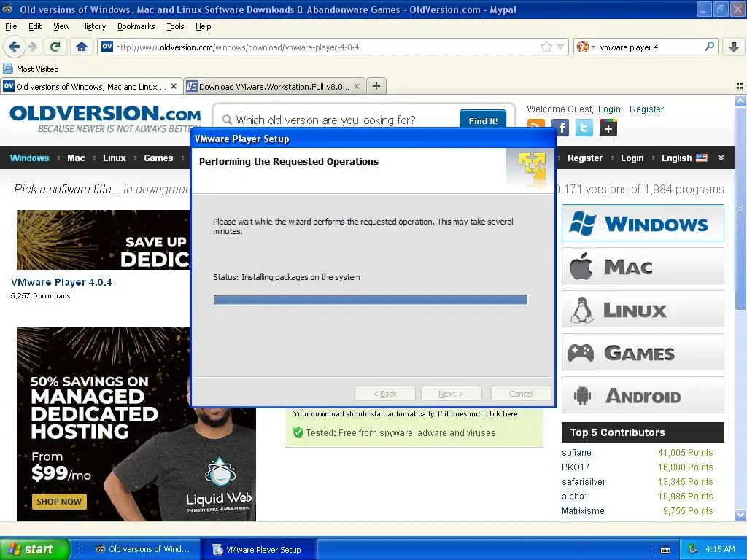747x560 pixels.
Task: Click the Cancel button in VMware Player Setup
Action: tap(521, 394)
